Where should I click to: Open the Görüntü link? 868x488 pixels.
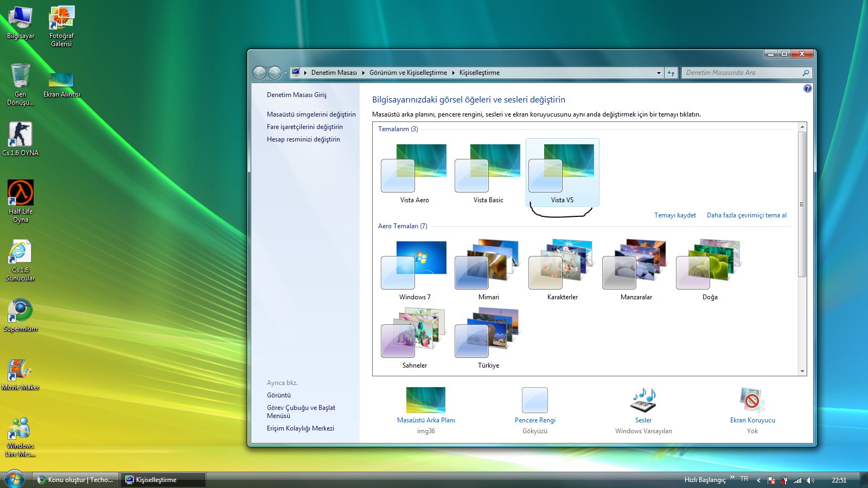click(279, 395)
